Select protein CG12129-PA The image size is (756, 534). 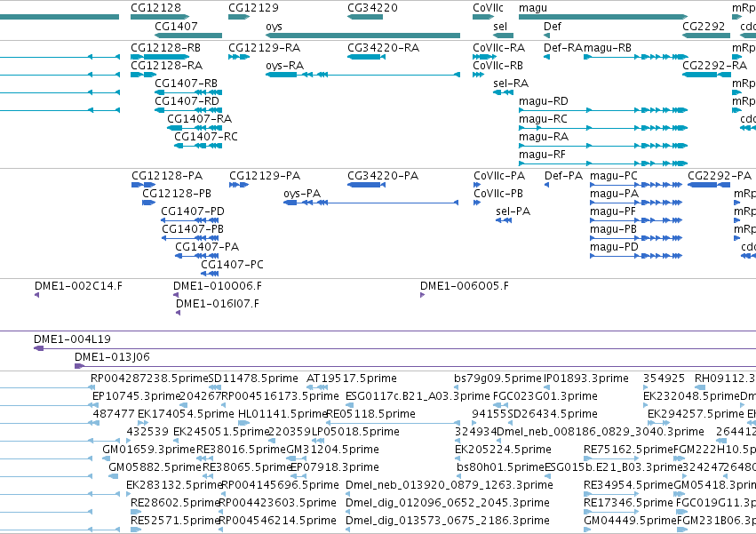point(265,176)
